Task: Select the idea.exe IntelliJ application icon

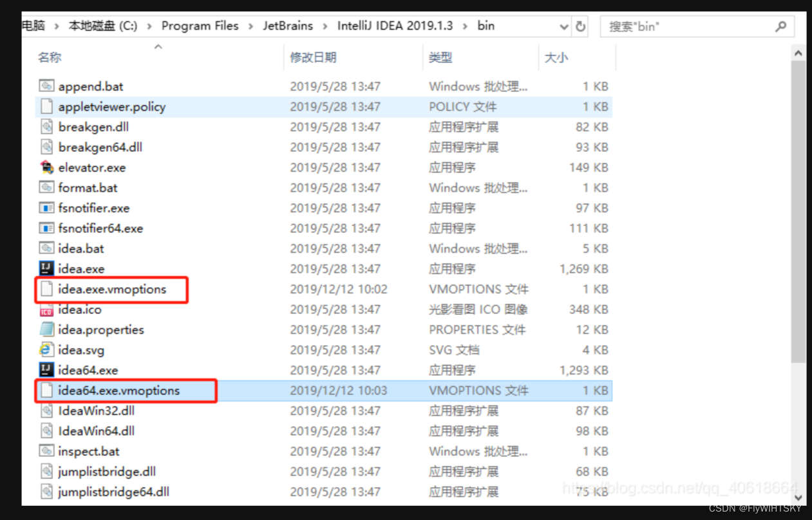Action: coord(46,268)
